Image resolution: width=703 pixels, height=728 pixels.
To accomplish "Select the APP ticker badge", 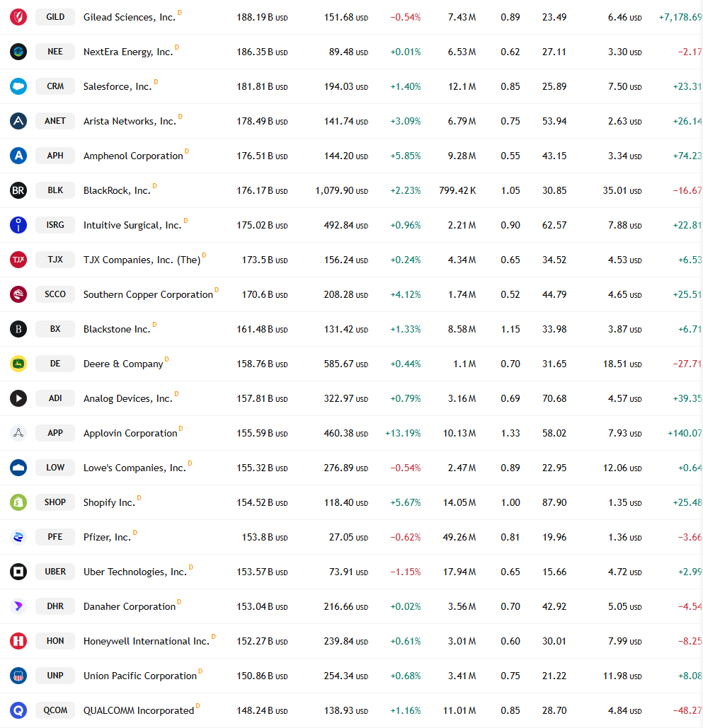I will [x=55, y=433].
